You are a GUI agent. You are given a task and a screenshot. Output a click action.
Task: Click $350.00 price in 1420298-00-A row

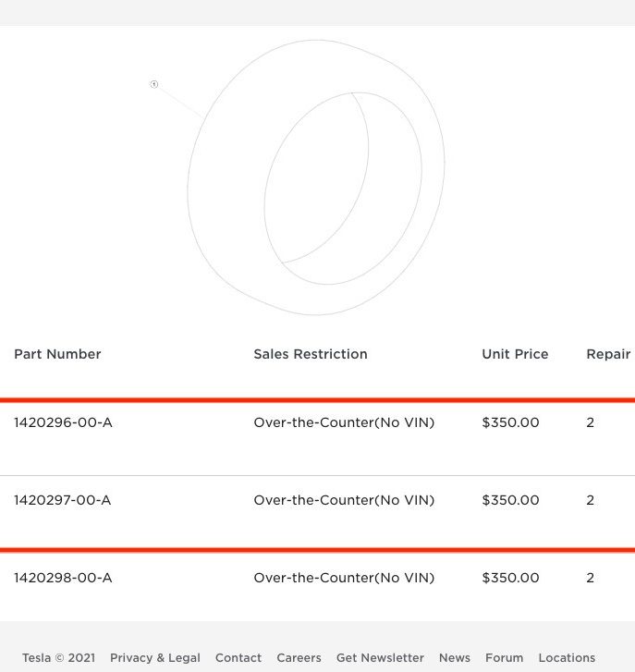[x=511, y=578]
